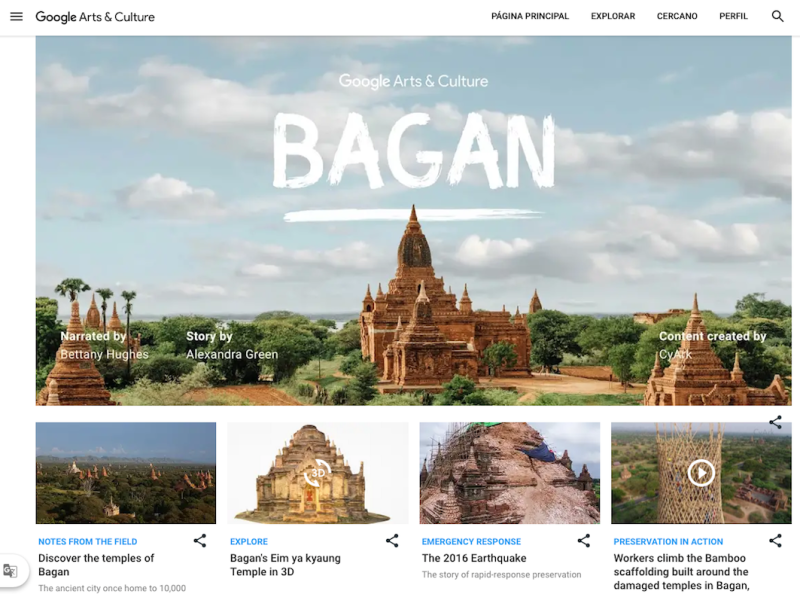This screenshot has height=594, width=800.
Task: Click the EXPLORE category label
Action: [249, 541]
